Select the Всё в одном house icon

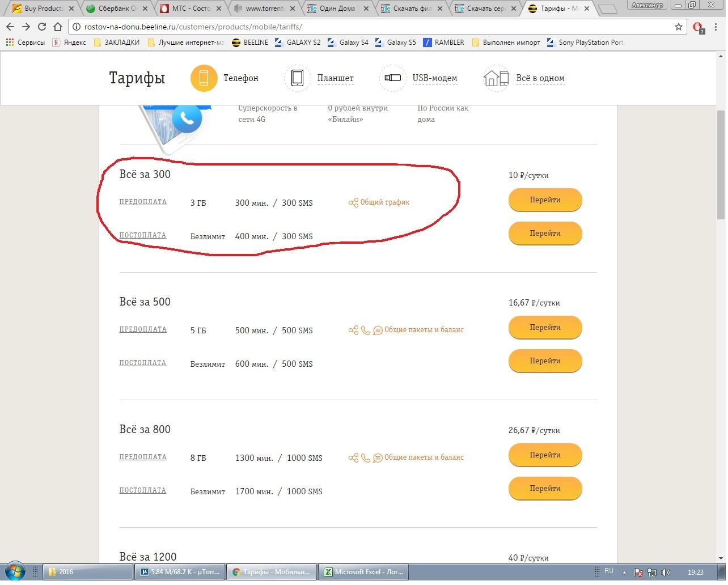click(x=496, y=78)
